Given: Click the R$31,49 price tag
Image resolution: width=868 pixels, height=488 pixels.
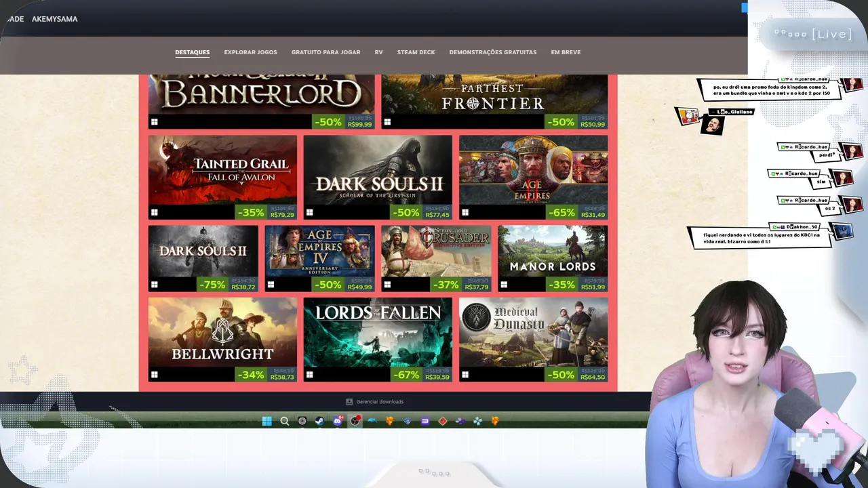Looking at the screenshot, I should point(593,215).
